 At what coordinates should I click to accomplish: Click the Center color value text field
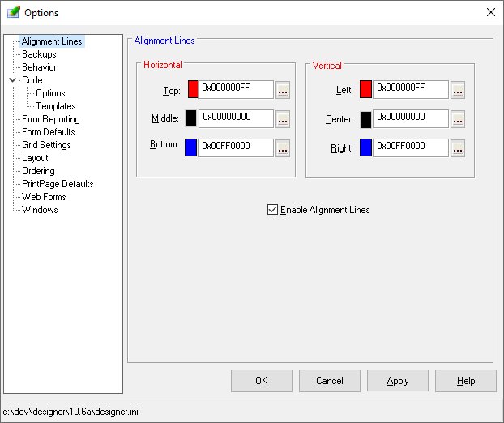(x=410, y=118)
